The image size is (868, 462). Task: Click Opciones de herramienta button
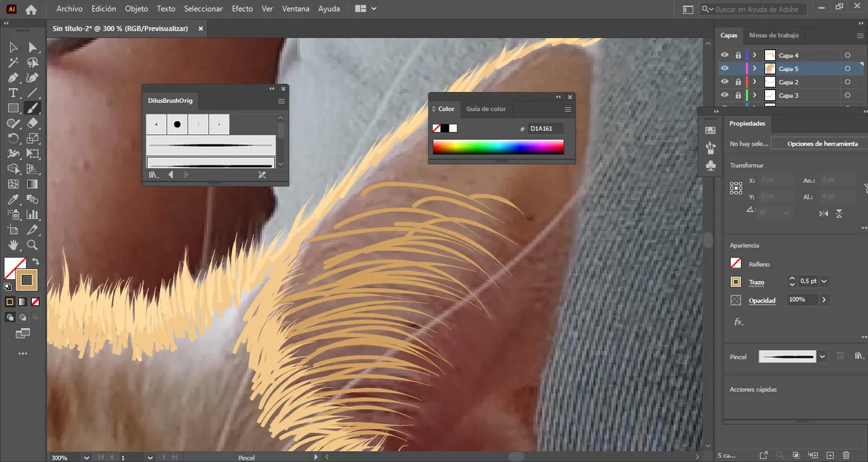click(823, 144)
